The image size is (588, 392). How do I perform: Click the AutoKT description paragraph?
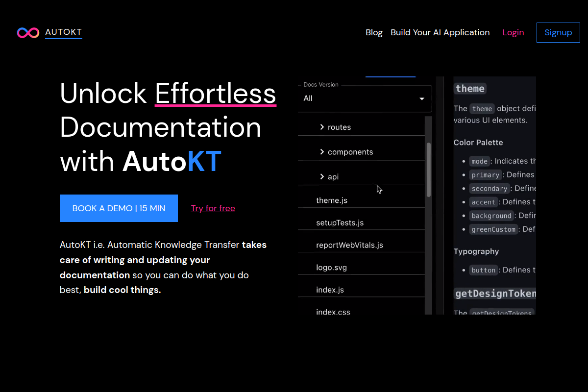163,267
